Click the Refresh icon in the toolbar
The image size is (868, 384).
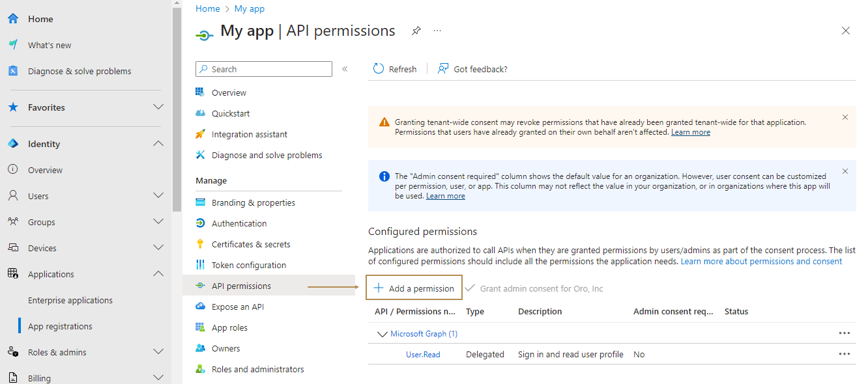[379, 69]
